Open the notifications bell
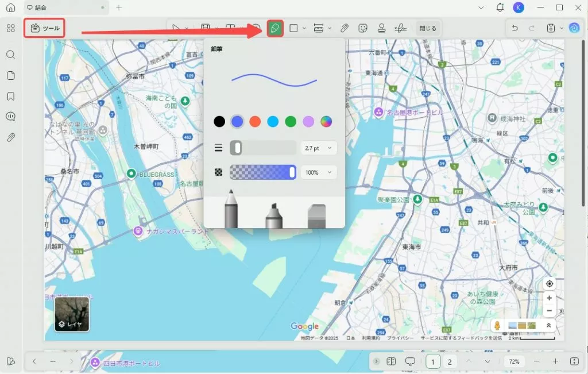Viewport: 588px width, 374px height. tap(500, 7)
